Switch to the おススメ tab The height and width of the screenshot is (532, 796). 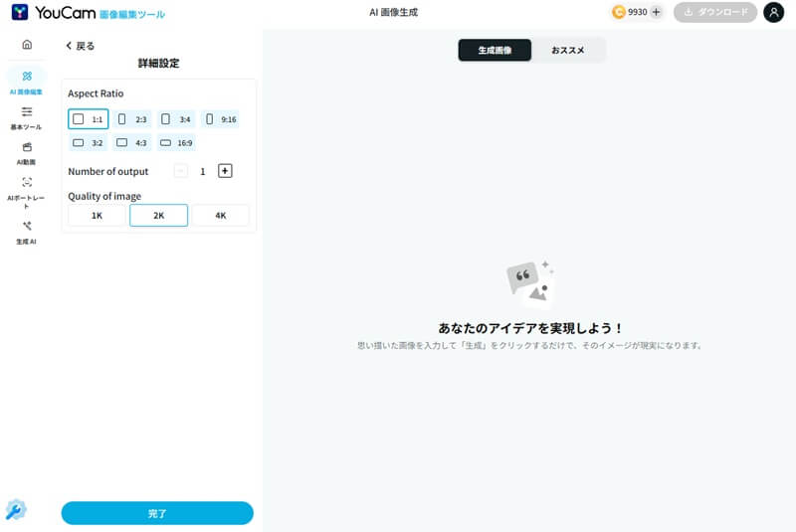pos(568,50)
